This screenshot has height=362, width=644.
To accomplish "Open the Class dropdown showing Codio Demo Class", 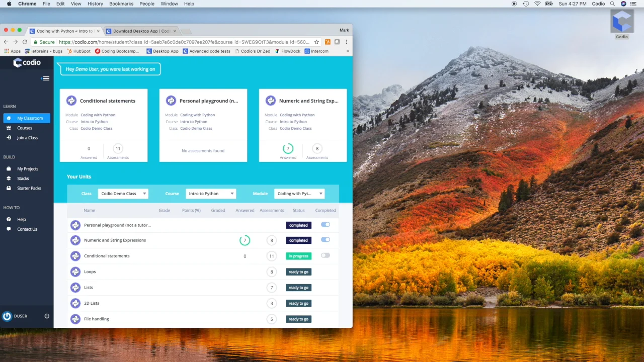I will point(123,194).
